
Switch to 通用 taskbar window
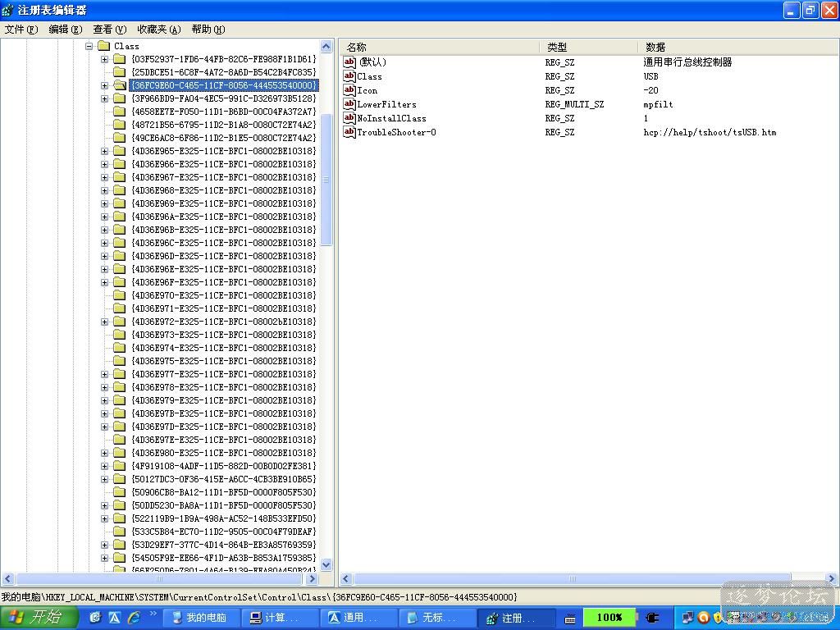click(x=359, y=618)
